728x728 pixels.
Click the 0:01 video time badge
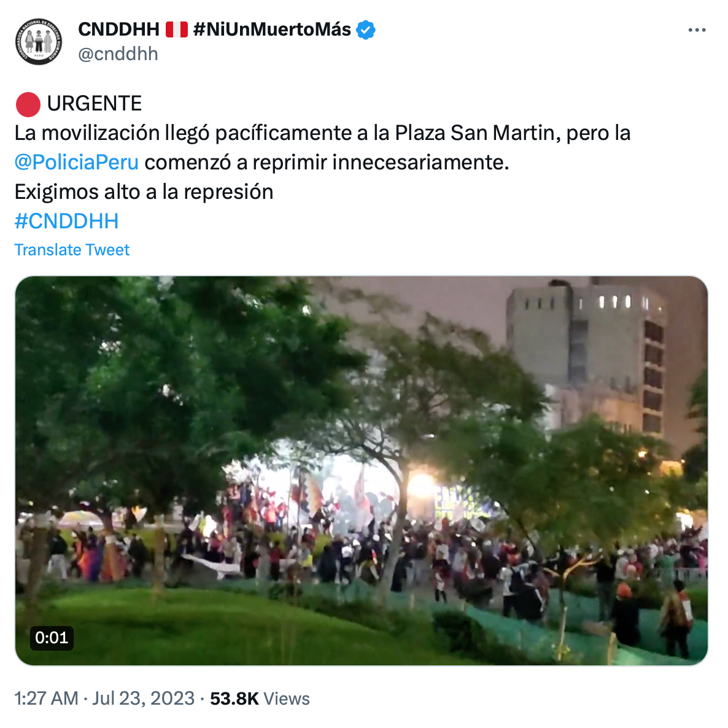pyautogui.click(x=52, y=638)
